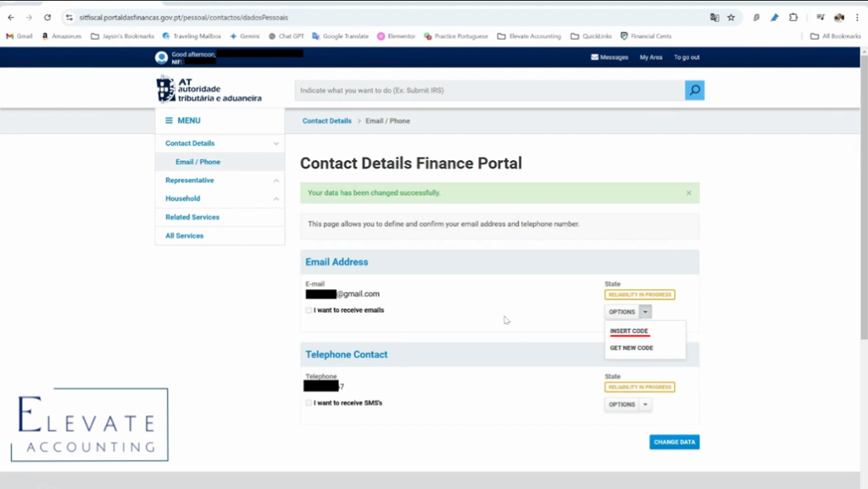The image size is (868, 489).
Task: Expand the Representative sidebar section
Action: [x=275, y=181]
